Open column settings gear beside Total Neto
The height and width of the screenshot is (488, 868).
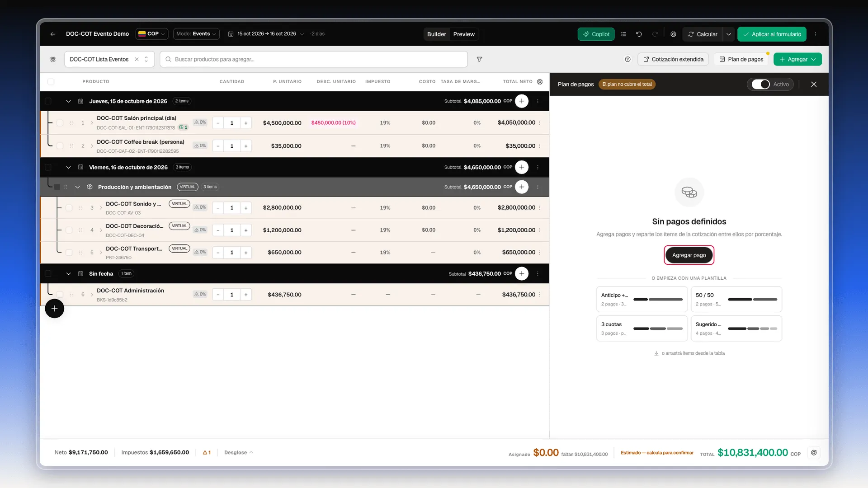coord(540,82)
